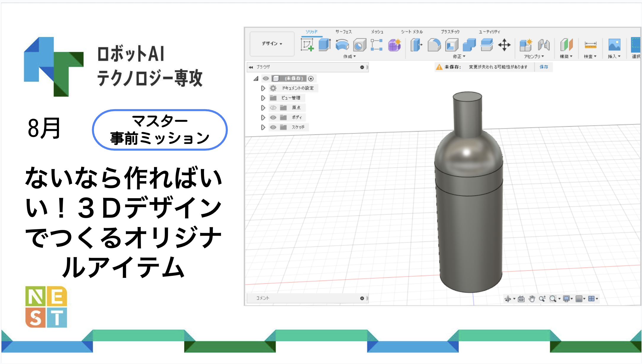Select the Pan hand tool in navigation bar
The height and width of the screenshot is (364, 642).
(x=532, y=299)
